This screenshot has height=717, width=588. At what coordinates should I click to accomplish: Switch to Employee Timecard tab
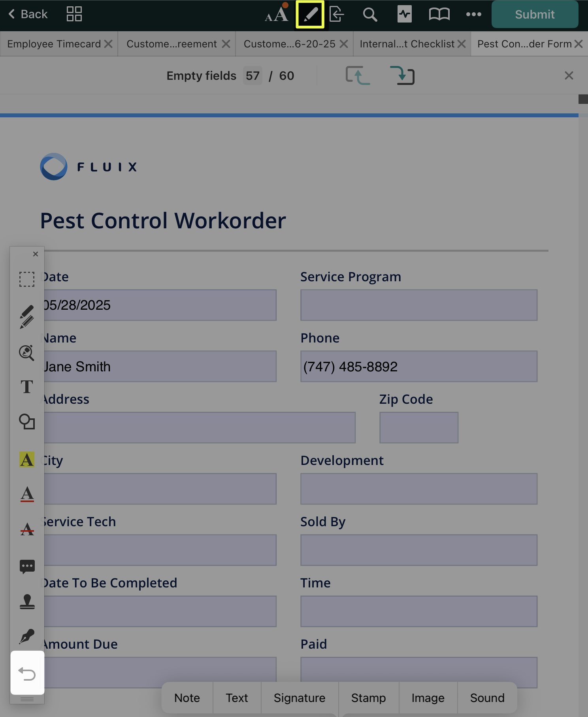coord(54,44)
